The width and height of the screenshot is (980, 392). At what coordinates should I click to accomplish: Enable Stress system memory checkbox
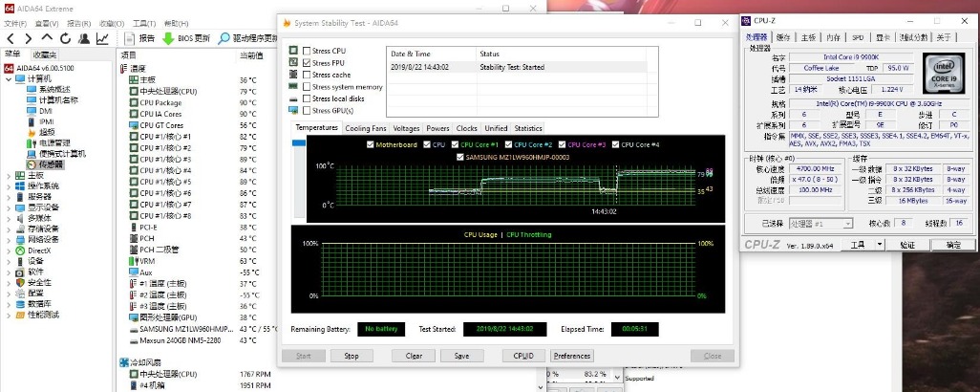click(x=307, y=87)
